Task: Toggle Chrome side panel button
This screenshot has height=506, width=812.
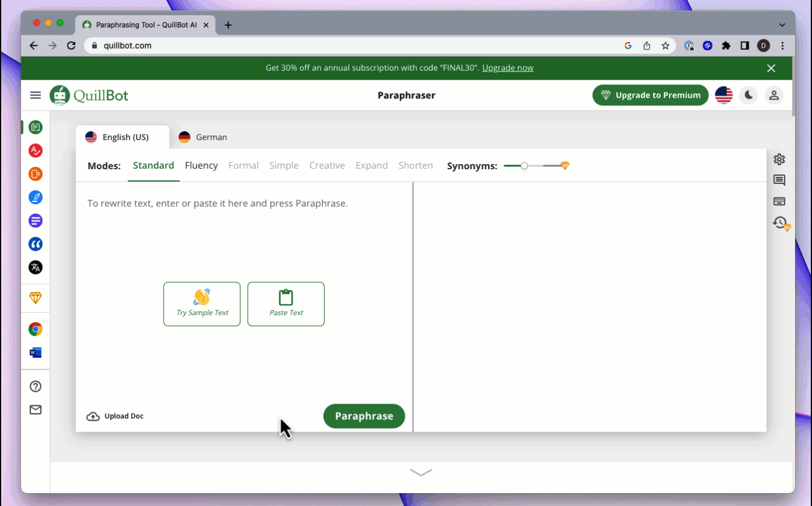Action: 745,46
